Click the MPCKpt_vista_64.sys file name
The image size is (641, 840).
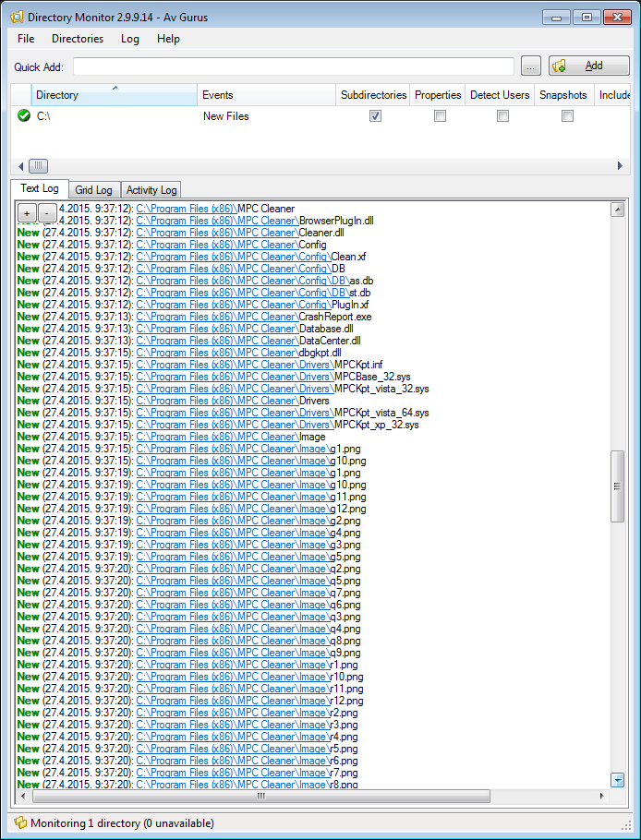coord(381,413)
